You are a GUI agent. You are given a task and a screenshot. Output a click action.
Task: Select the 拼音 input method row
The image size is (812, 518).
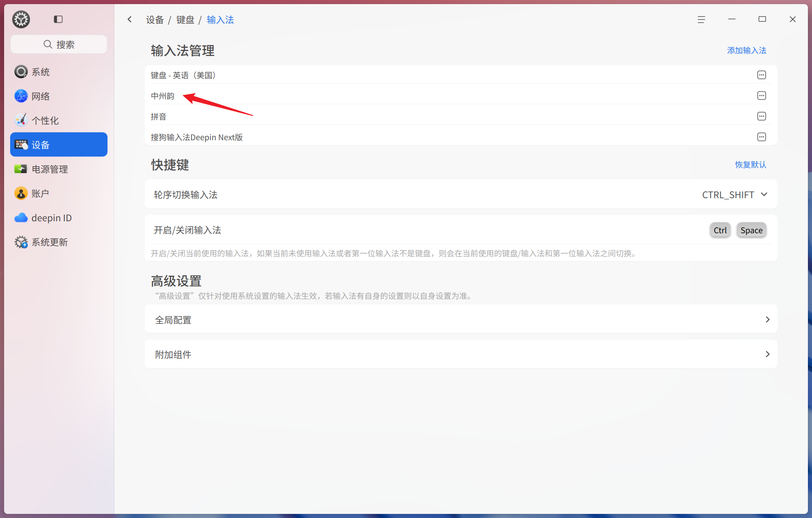461,116
